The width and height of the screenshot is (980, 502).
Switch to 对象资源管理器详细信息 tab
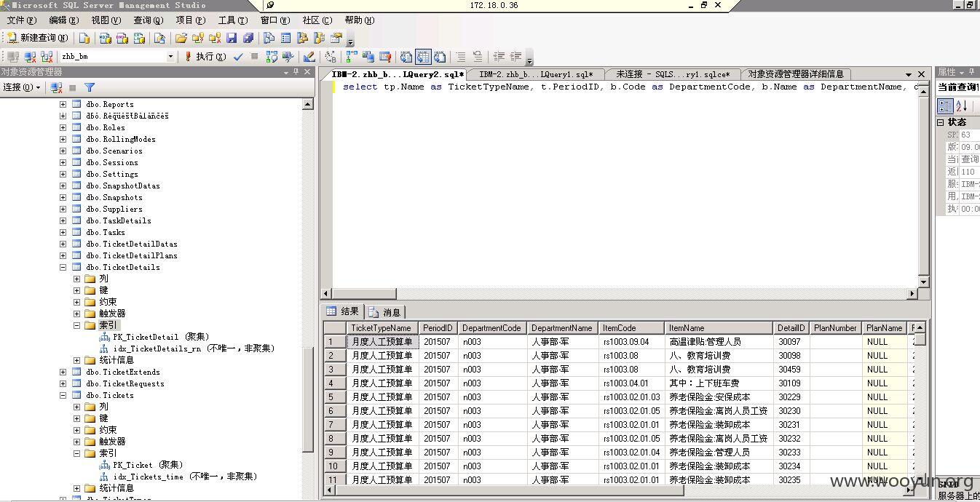click(x=796, y=74)
